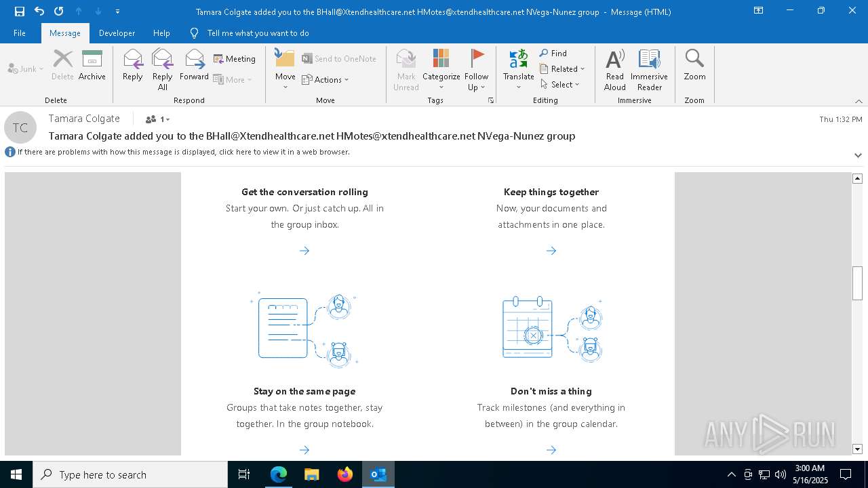
Task: Go to next item using the down arrow
Action: [98, 12]
